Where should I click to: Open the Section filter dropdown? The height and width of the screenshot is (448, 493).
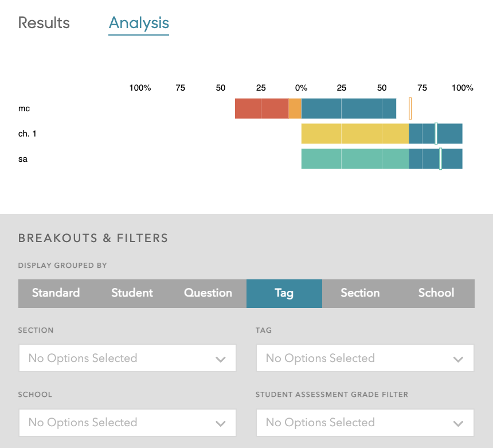127,358
